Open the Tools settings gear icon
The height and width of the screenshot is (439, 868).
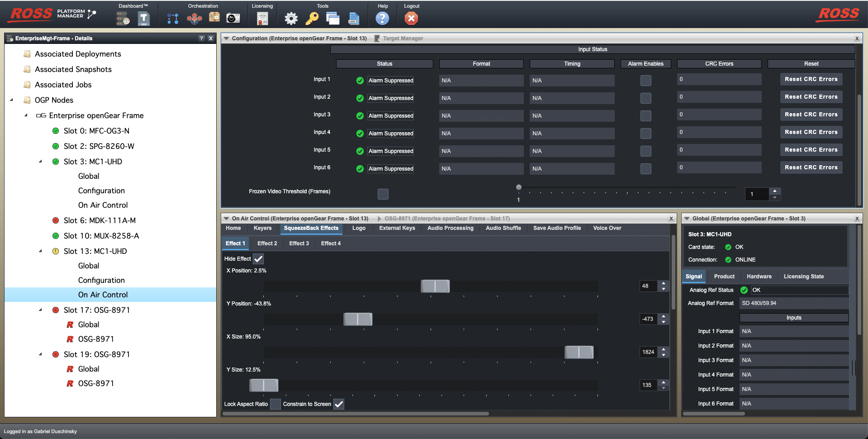(x=291, y=18)
